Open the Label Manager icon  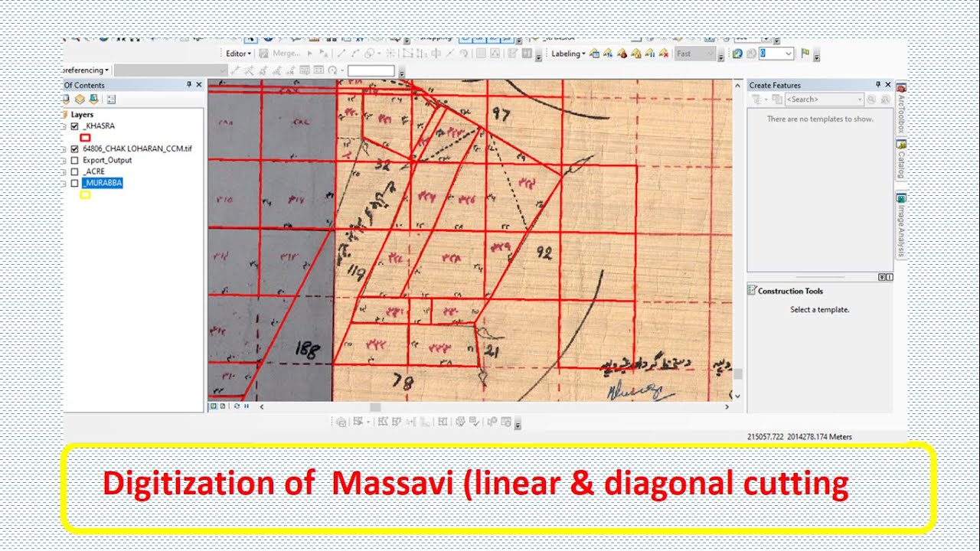point(594,54)
